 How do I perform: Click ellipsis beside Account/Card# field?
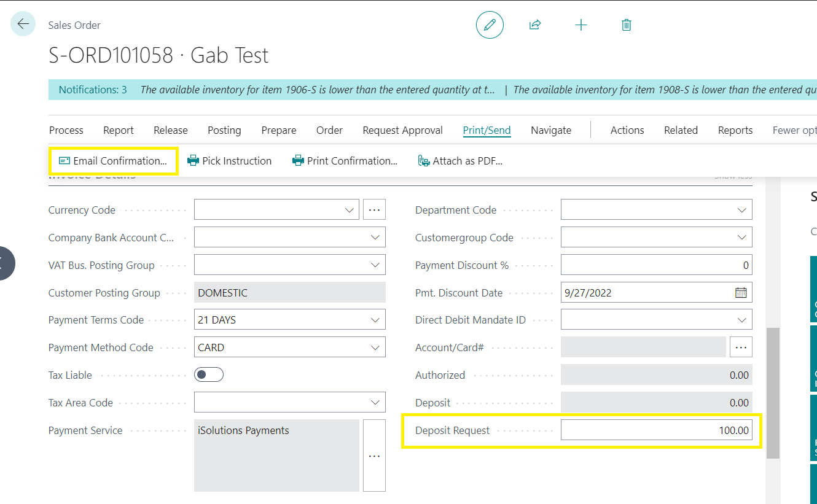[741, 347]
